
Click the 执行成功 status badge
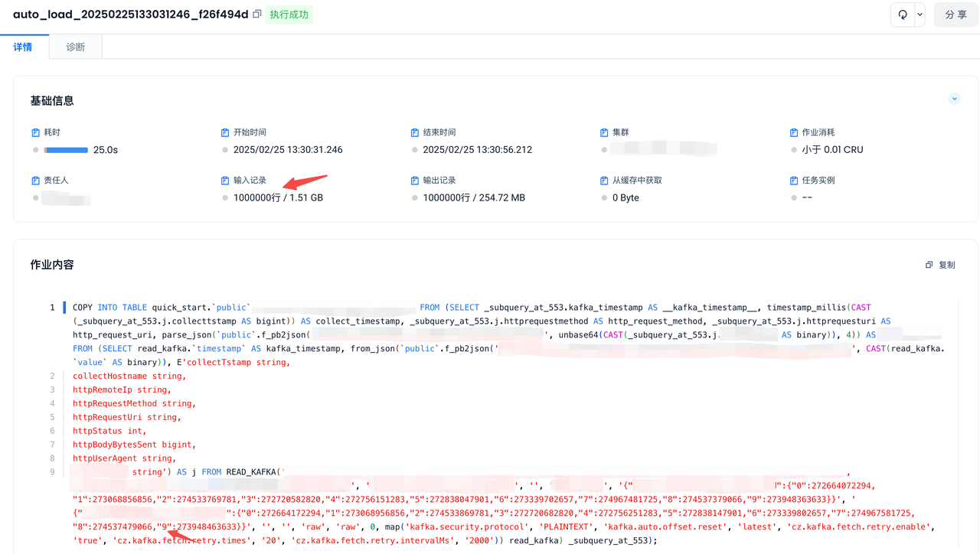(289, 15)
